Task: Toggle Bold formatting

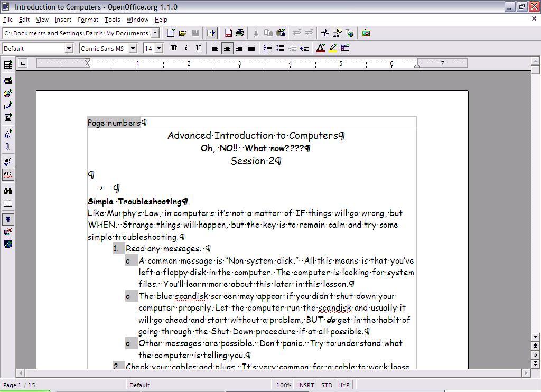Action: click(x=174, y=48)
